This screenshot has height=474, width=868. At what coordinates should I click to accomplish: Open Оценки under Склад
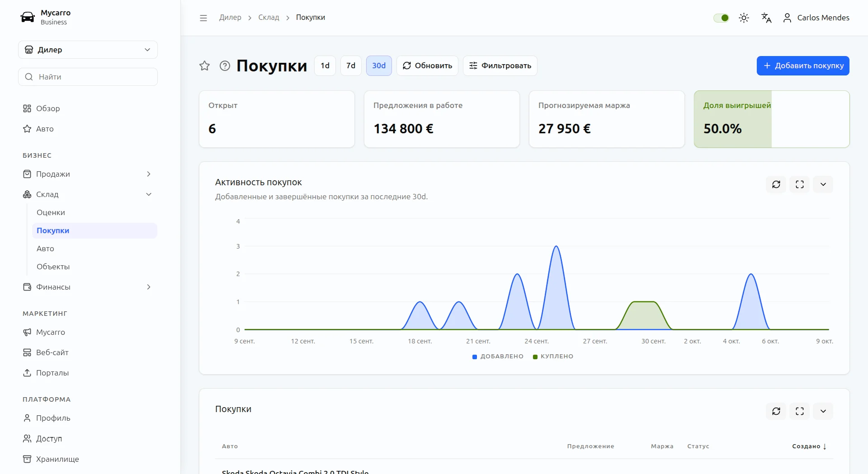coord(94,212)
